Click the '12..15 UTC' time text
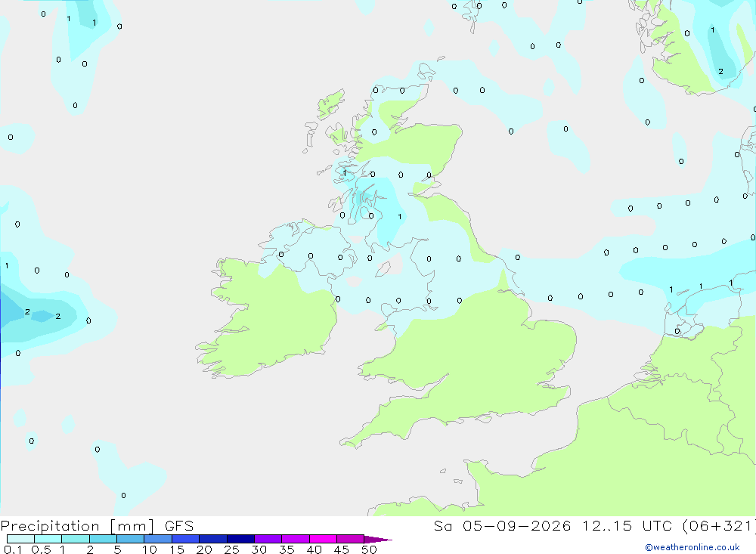The height and width of the screenshot is (554, 756). click(626, 526)
